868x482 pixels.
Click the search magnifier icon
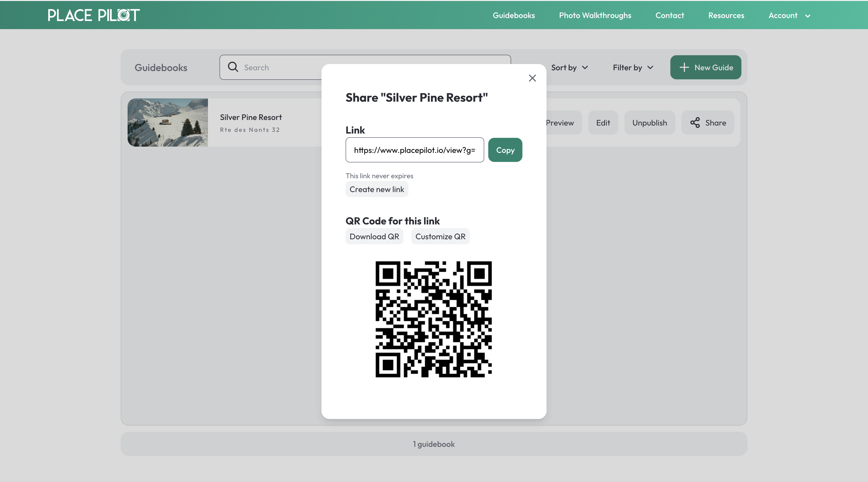click(233, 67)
